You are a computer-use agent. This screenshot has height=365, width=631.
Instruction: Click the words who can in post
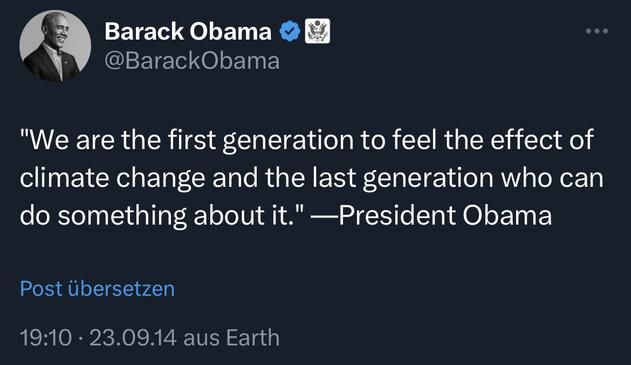(x=552, y=178)
